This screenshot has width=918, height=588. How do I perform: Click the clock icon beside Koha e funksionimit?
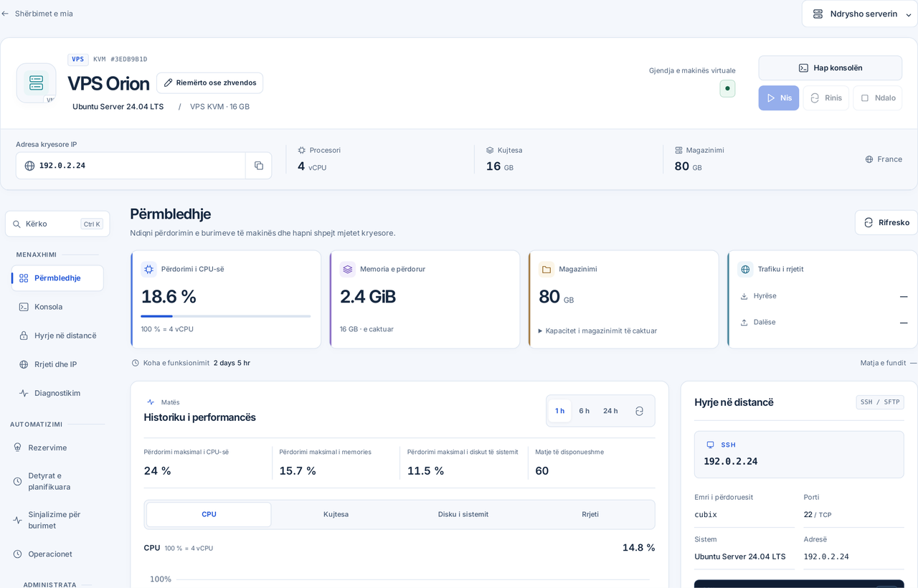click(135, 363)
